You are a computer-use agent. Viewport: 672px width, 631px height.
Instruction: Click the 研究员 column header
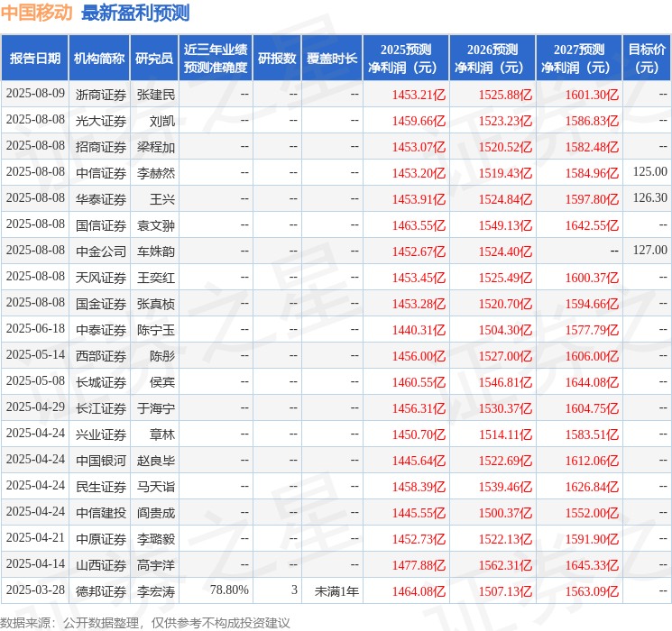154,59
